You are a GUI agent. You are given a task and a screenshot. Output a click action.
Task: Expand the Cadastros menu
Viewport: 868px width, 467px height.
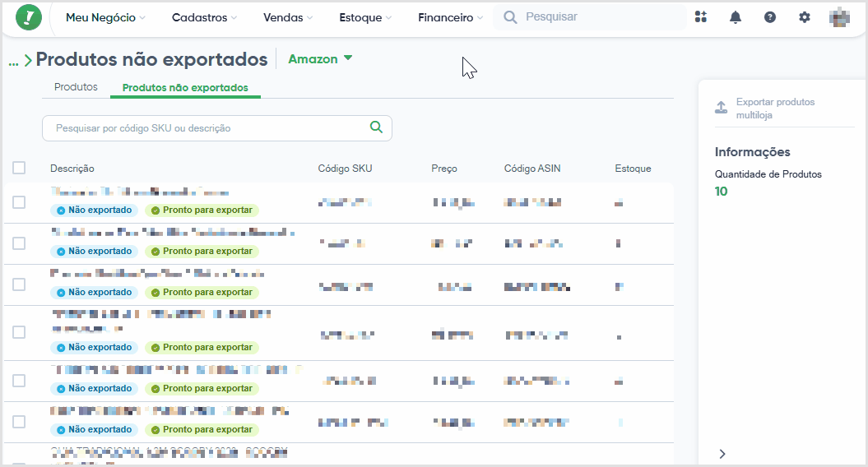(204, 17)
